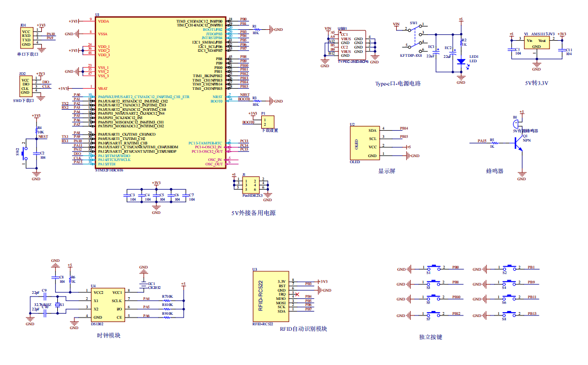Select the AMS1117-3V3 voltage regulator

[536, 44]
